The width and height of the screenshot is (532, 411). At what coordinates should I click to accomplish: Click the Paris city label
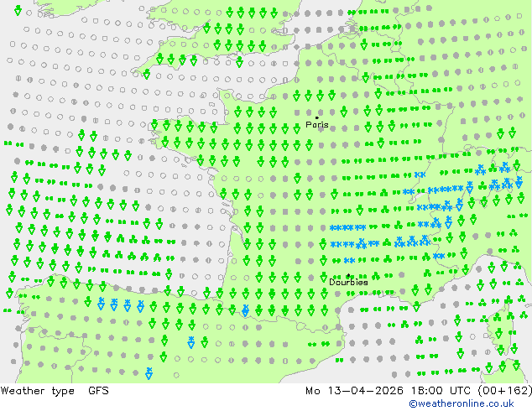[x=317, y=125]
